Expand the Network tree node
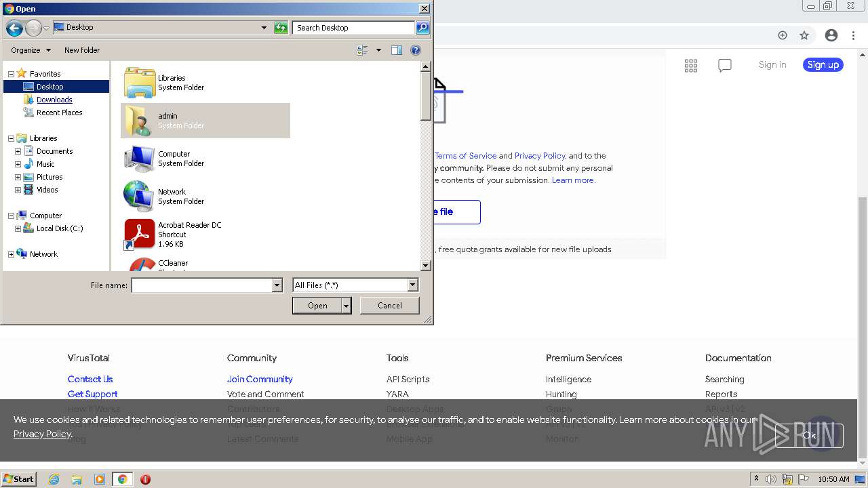 tap(11, 254)
